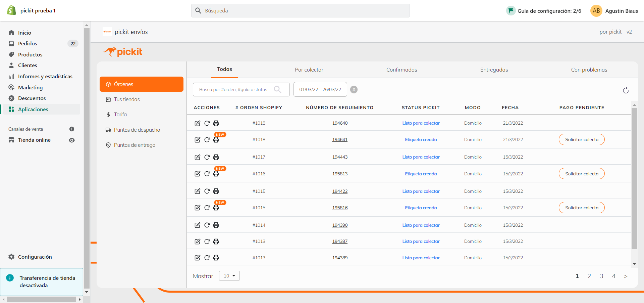Click the edit icon for order #1018 first row
The height and width of the screenshot is (303, 644).
(197, 123)
